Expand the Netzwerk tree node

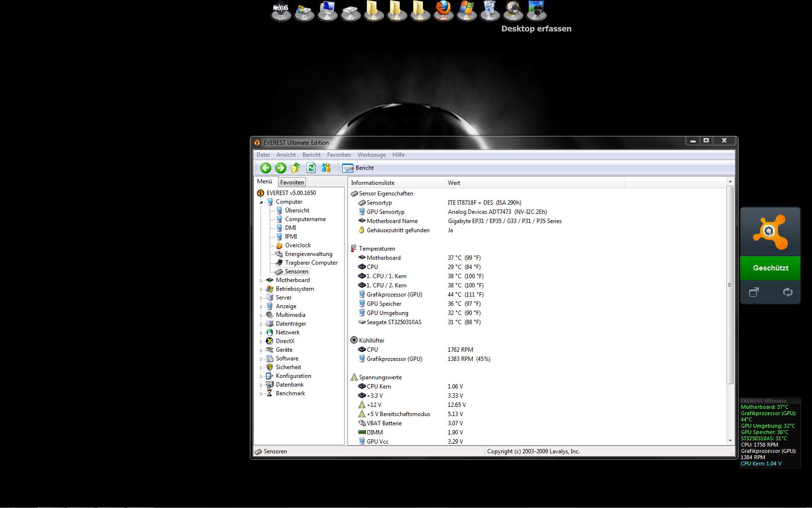[x=261, y=333]
